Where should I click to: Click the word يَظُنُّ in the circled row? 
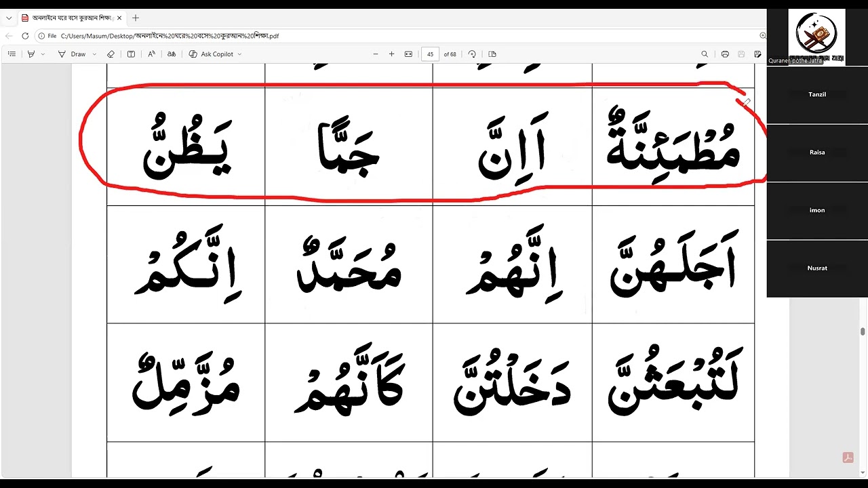(186, 148)
